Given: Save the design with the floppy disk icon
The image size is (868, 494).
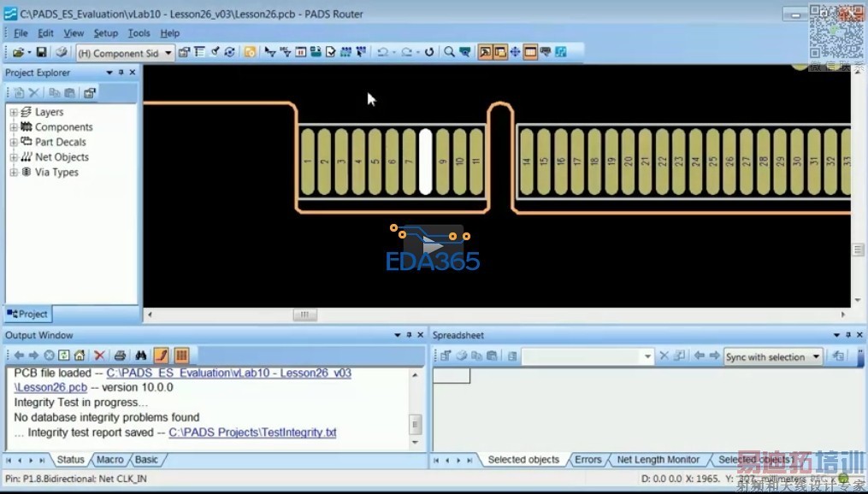Looking at the screenshot, I should [41, 52].
